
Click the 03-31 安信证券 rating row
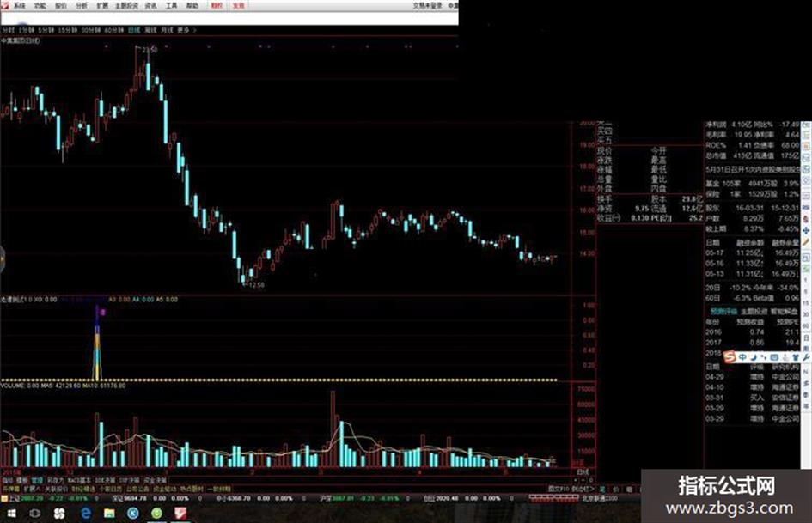[x=753, y=398]
